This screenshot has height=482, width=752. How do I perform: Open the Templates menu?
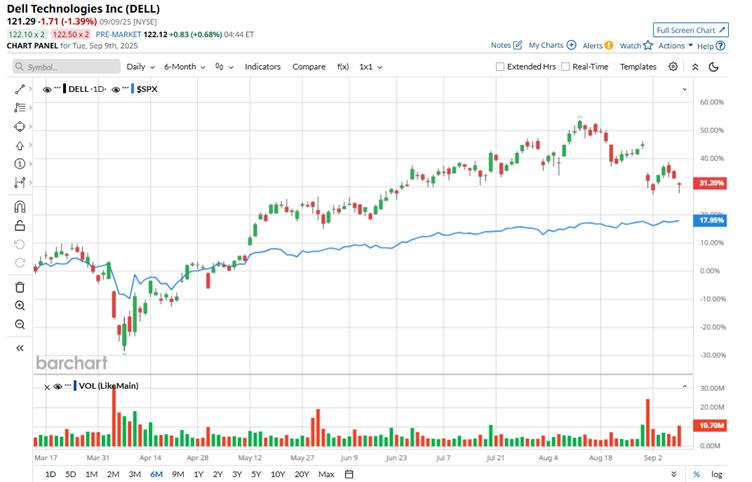(x=638, y=67)
